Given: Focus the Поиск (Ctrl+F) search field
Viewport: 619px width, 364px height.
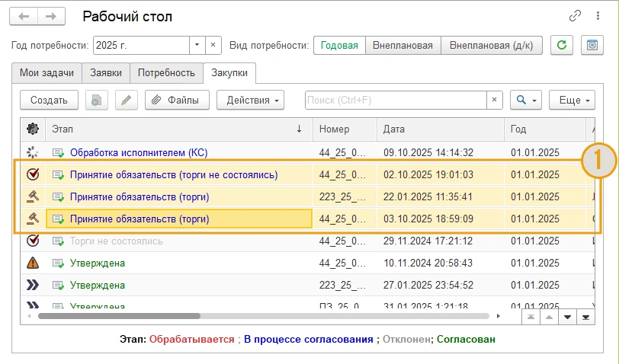Looking at the screenshot, I should (x=396, y=101).
